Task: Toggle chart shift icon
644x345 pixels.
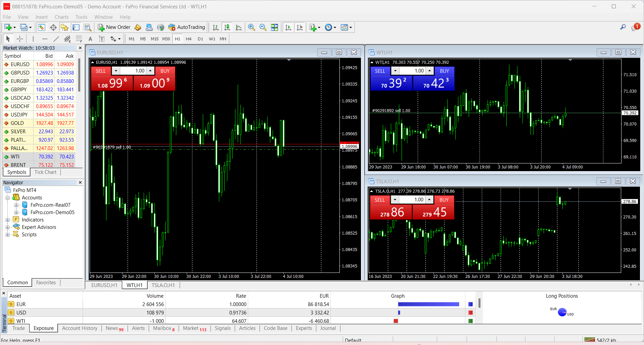Action: 300,27
